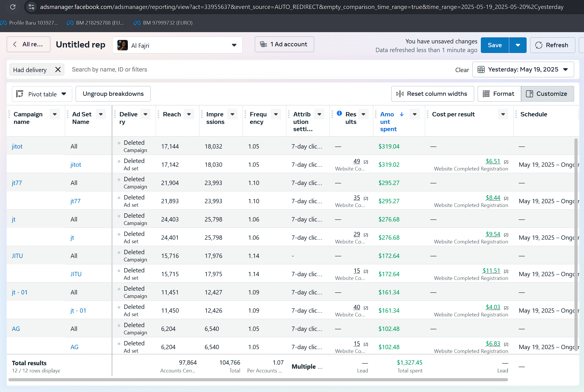Viewport: 584px width, 392px height.
Task: Open the jt77 campaign link
Action: (x=17, y=183)
